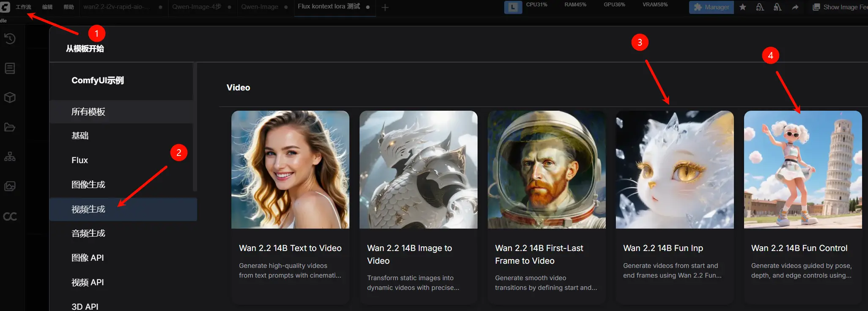Click the star icon beside Manager
Image resolution: width=868 pixels, height=311 pixels.
742,7
